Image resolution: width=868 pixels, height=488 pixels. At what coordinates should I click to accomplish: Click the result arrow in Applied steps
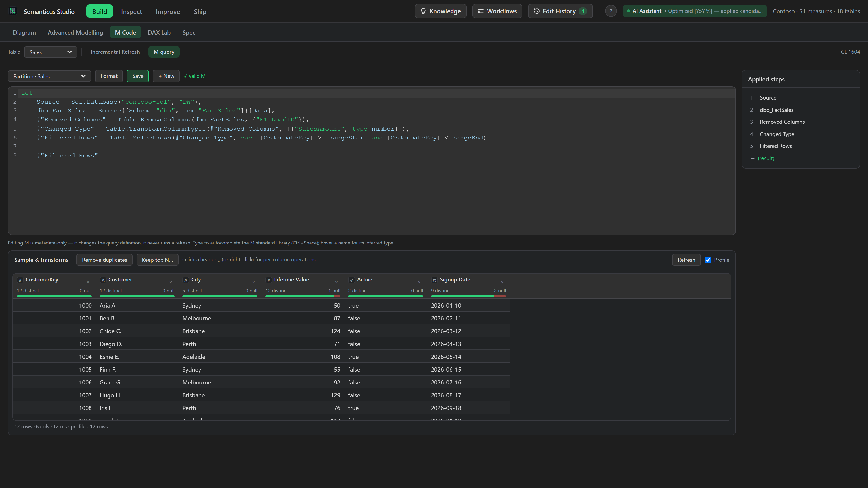(752, 158)
